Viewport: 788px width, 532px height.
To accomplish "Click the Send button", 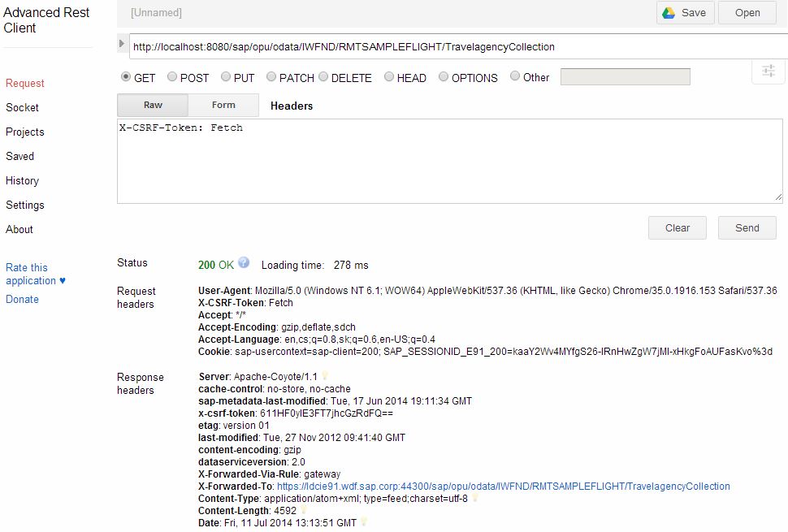I will coord(746,227).
